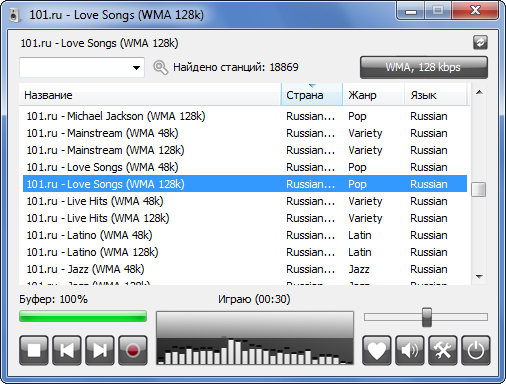The image size is (506, 384).
Task: Open the search combo box dropdown arrow
Action: point(136,68)
